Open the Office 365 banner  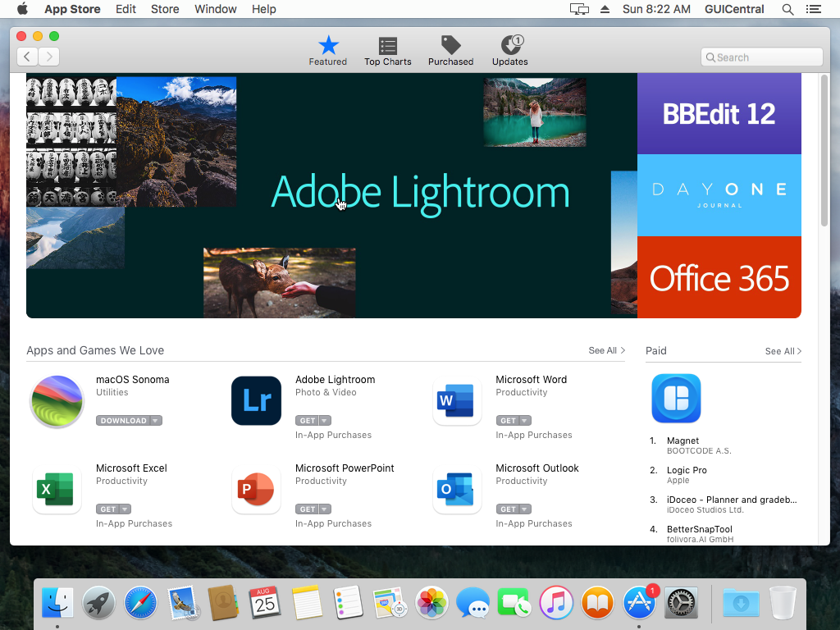719,277
